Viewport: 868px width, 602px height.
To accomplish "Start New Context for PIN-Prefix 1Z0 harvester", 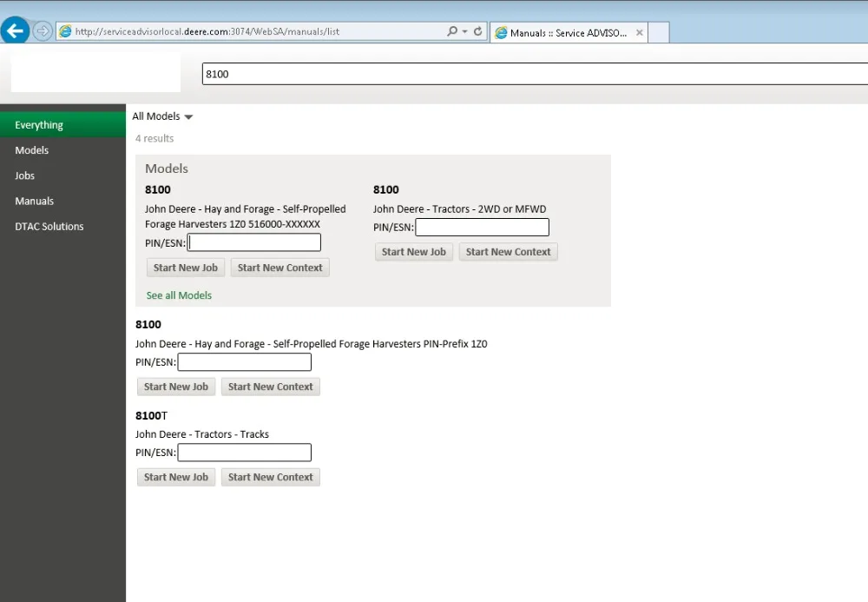I will point(271,387).
